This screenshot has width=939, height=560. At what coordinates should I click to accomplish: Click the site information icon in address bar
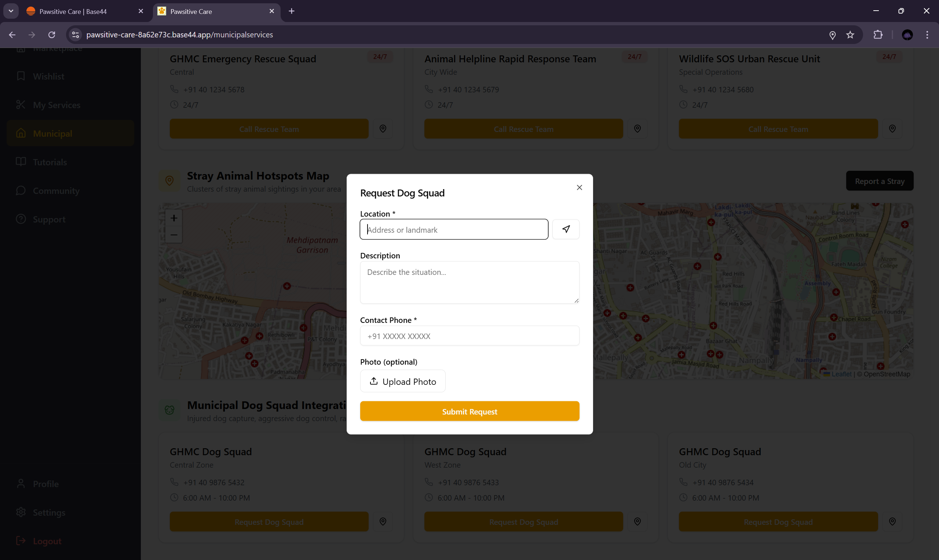click(76, 35)
